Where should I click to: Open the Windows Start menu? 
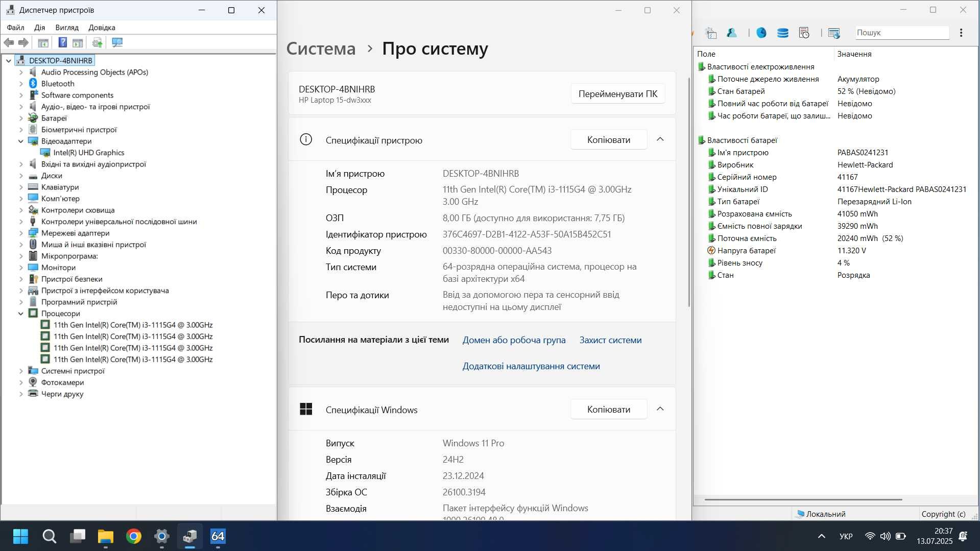coord(20,536)
